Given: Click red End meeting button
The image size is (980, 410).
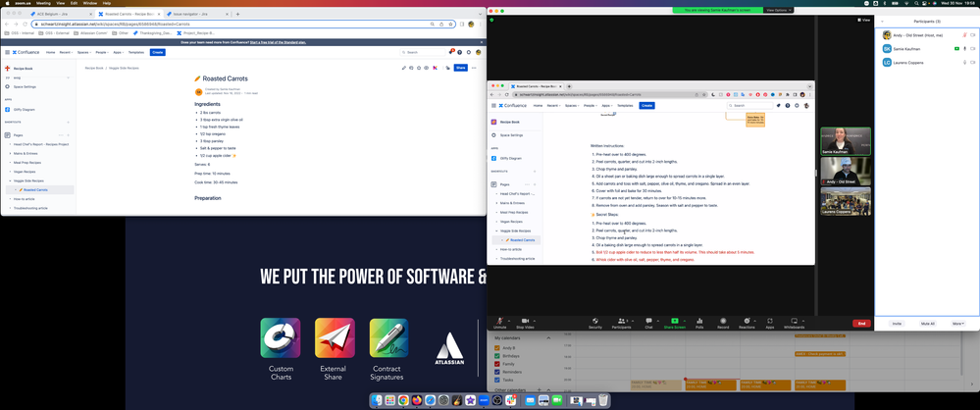Looking at the screenshot, I should (x=861, y=323).
